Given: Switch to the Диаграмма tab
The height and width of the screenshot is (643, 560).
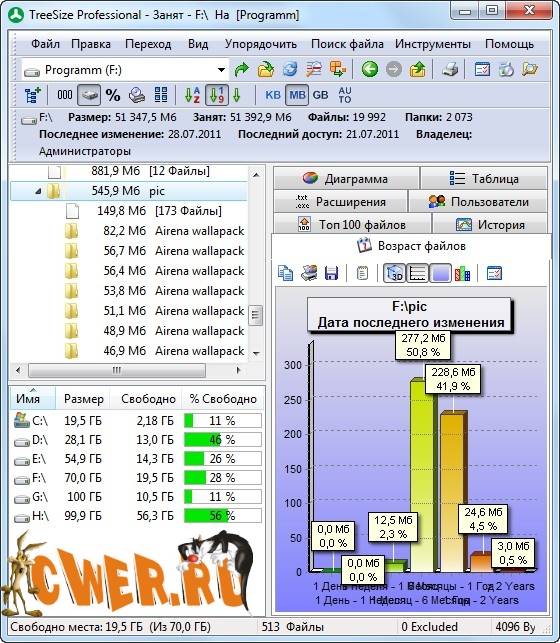Looking at the screenshot, I should click(x=347, y=179).
